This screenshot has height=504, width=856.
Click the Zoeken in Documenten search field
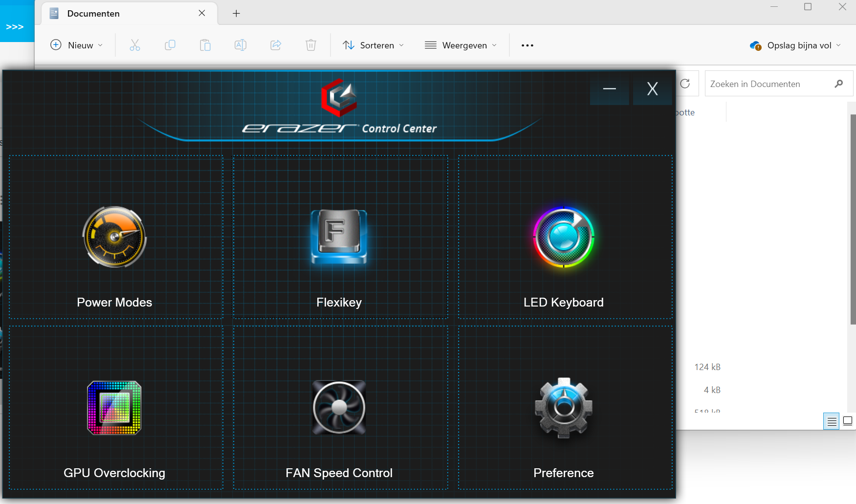[x=770, y=84]
